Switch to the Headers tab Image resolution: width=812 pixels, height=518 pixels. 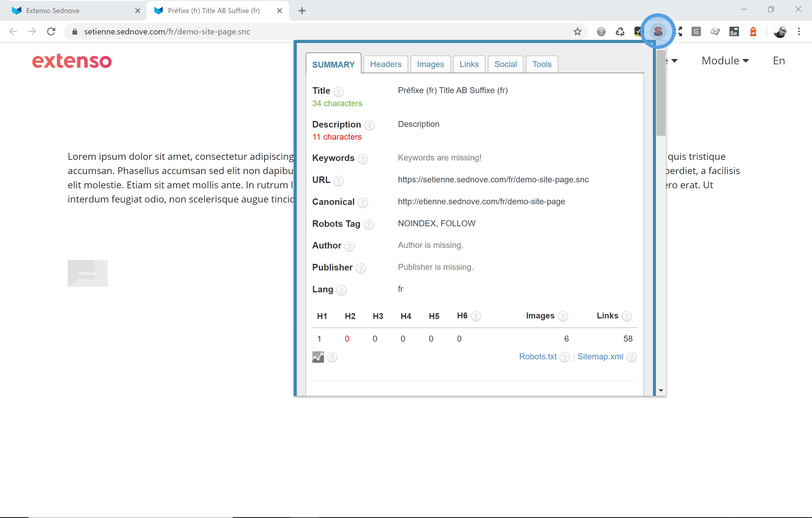coord(386,64)
